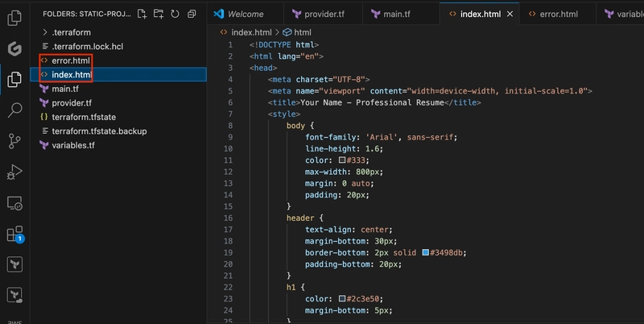Open the HCP Terraform cloud icon
The height and width of the screenshot is (324, 644).
click(14, 295)
